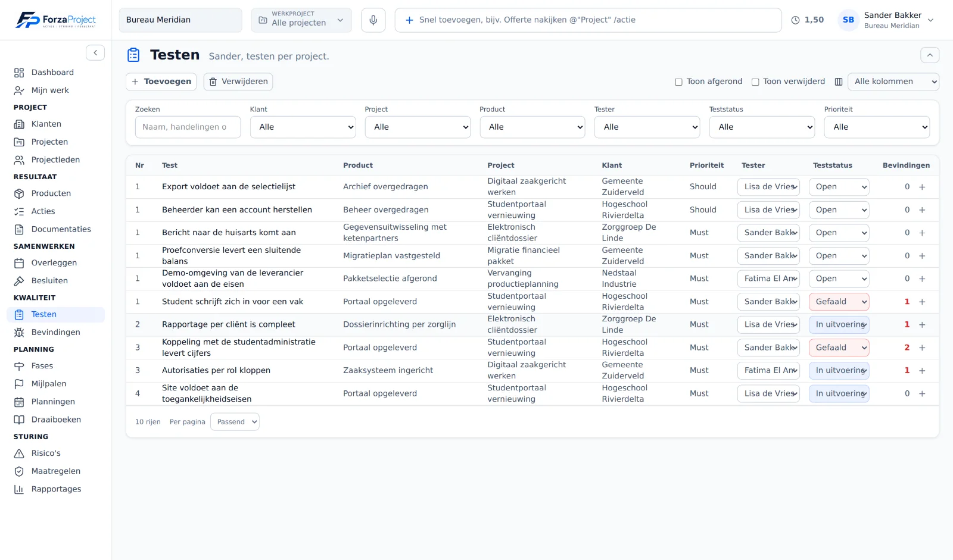Image resolution: width=953 pixels, height=560 pixels.
Task: Open the Mijlpalen page
Action: click(56, 384)
